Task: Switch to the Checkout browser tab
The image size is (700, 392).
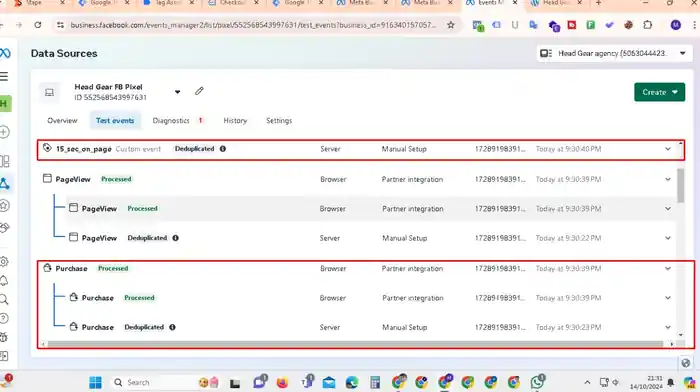Action: (232, 3)
